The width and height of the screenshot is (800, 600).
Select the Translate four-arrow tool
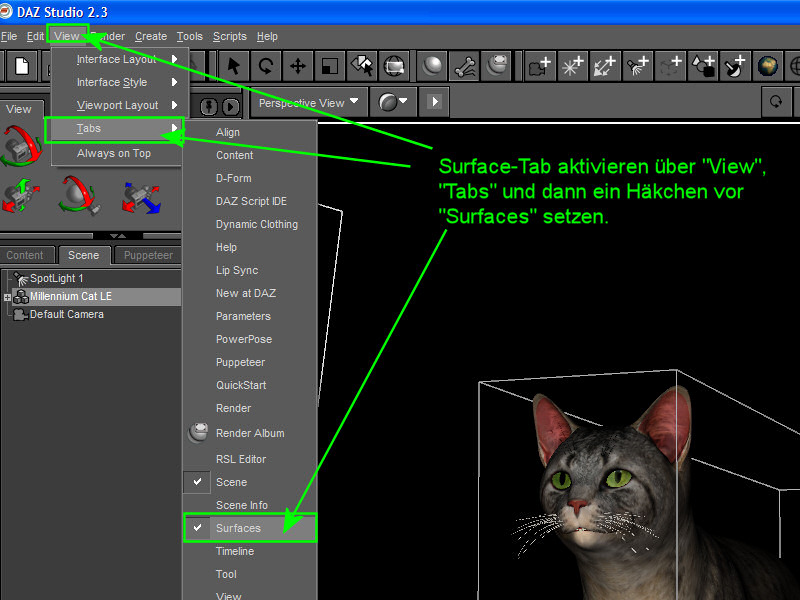297,66
